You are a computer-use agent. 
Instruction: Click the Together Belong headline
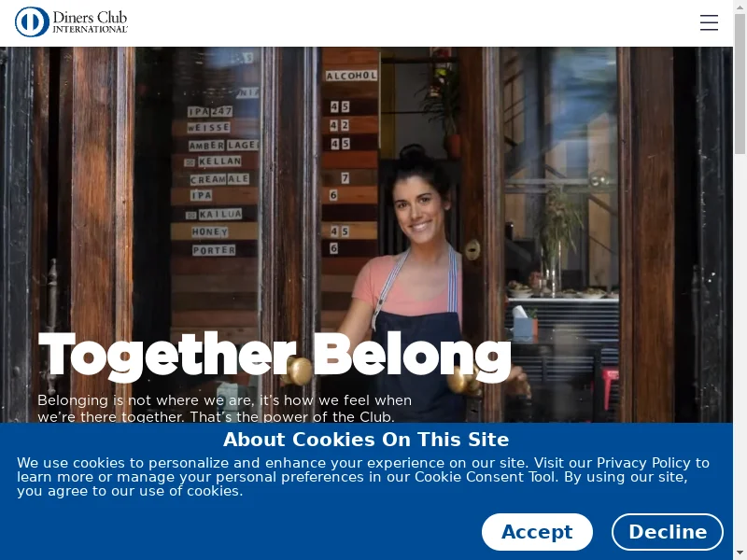tap(275, 357)
